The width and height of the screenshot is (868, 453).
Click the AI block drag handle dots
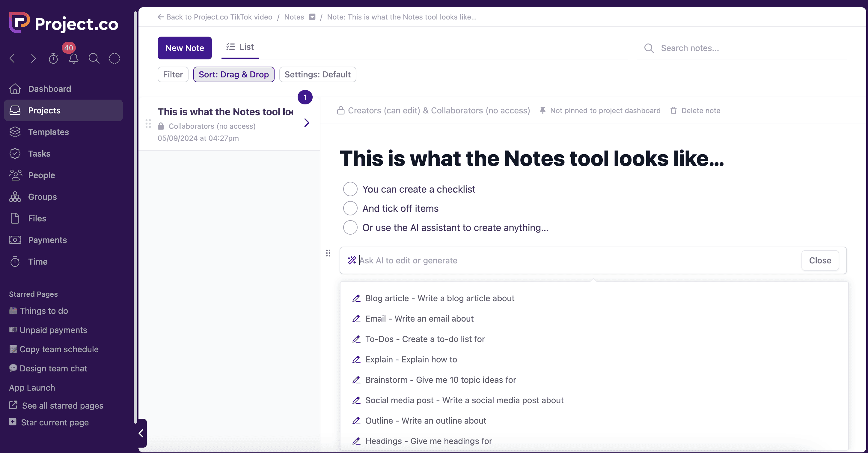328,253
